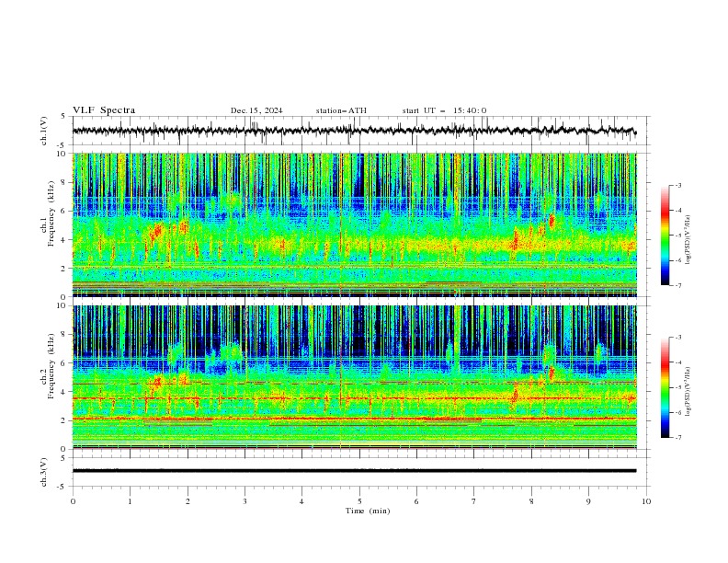
Task: Click the time axis tick label "8"
Action: click(531, 501)
